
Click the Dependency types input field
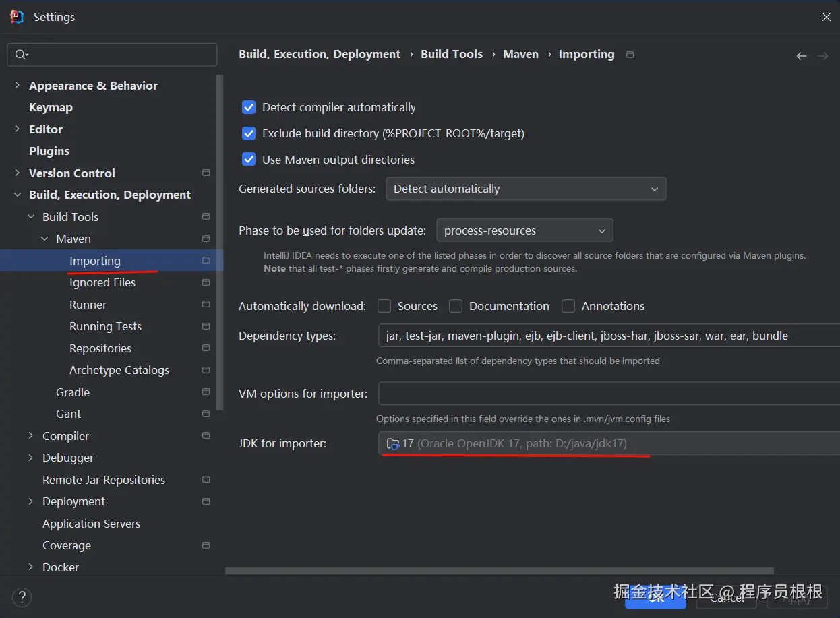609,336
